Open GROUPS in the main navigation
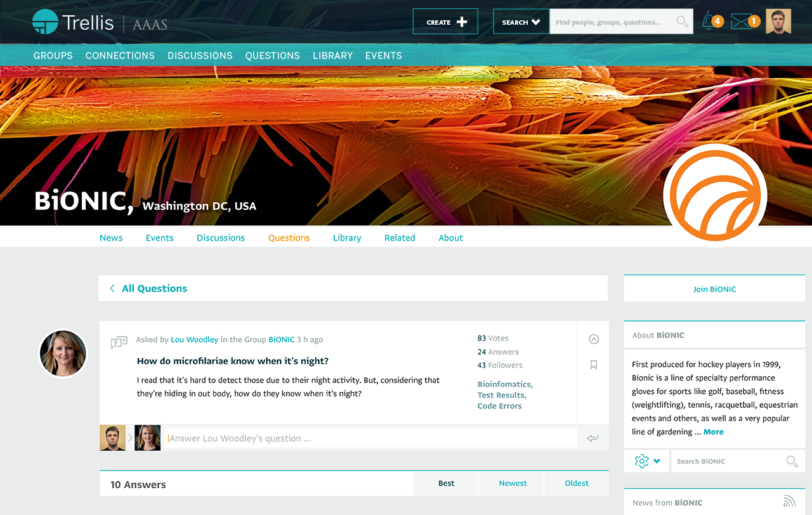The width and height of the screenshot is (812, 515). point(53,56)
